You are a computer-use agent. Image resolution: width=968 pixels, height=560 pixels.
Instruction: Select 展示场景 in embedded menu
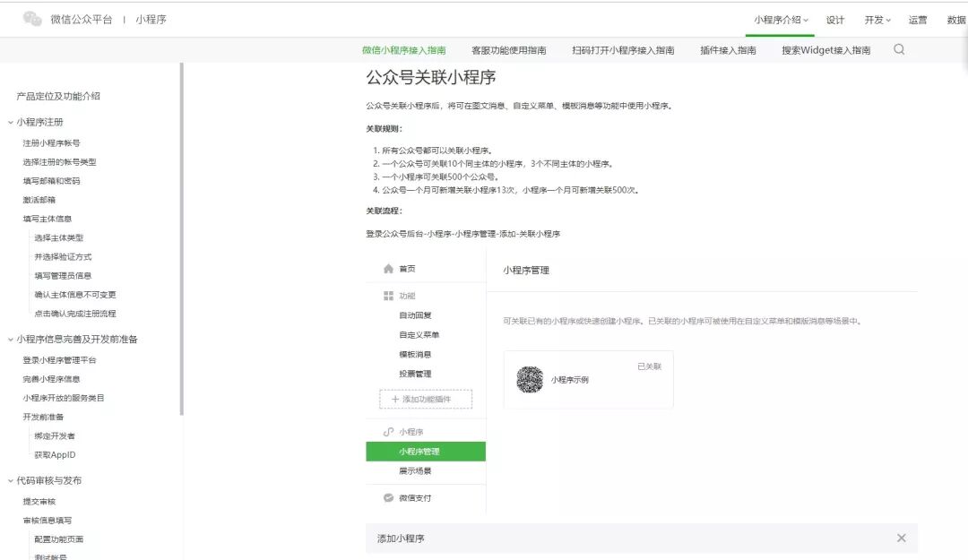pos(415,471)
